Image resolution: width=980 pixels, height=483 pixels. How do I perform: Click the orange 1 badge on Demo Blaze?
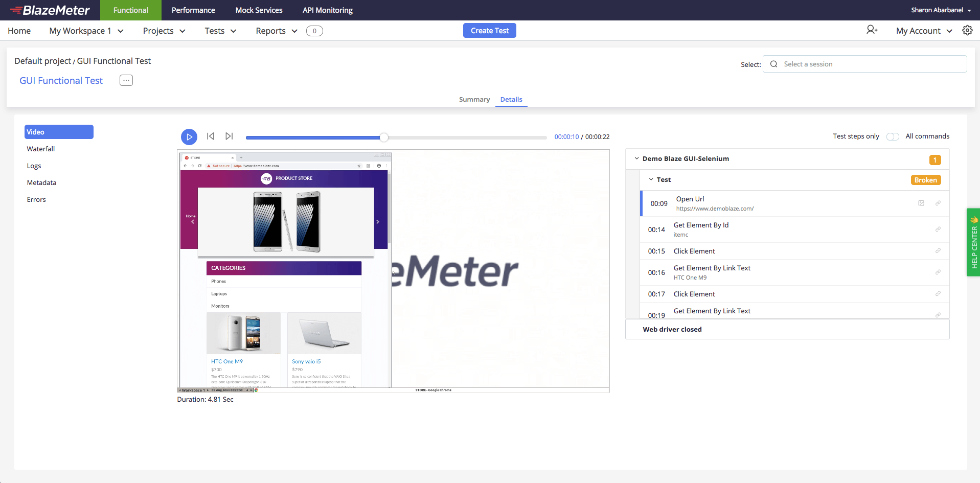click(935, 160)
